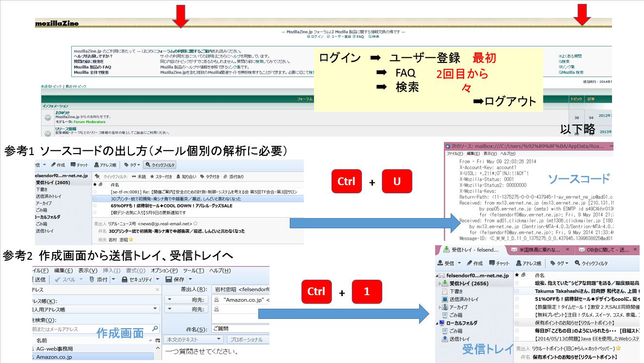Click the フォーラムの利用に関するご案内 link
Screen dimensions: 644x363
pyautogui.click(x=184, y=51)
